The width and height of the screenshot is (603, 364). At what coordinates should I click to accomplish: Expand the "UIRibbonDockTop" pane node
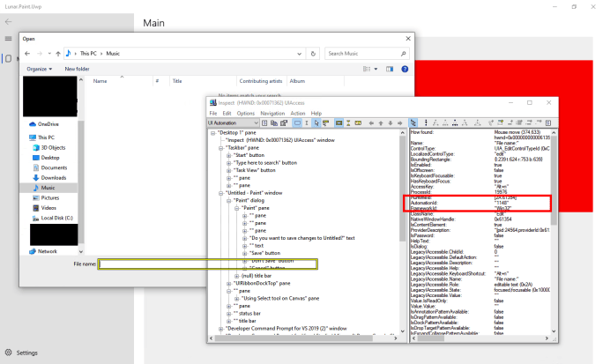229,284
